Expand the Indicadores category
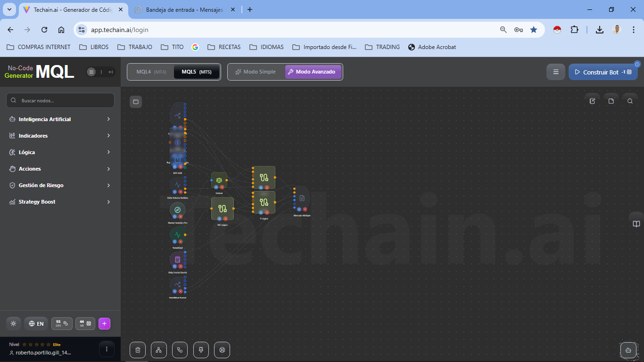The image size is (644, 362). [x=60, y=136]
